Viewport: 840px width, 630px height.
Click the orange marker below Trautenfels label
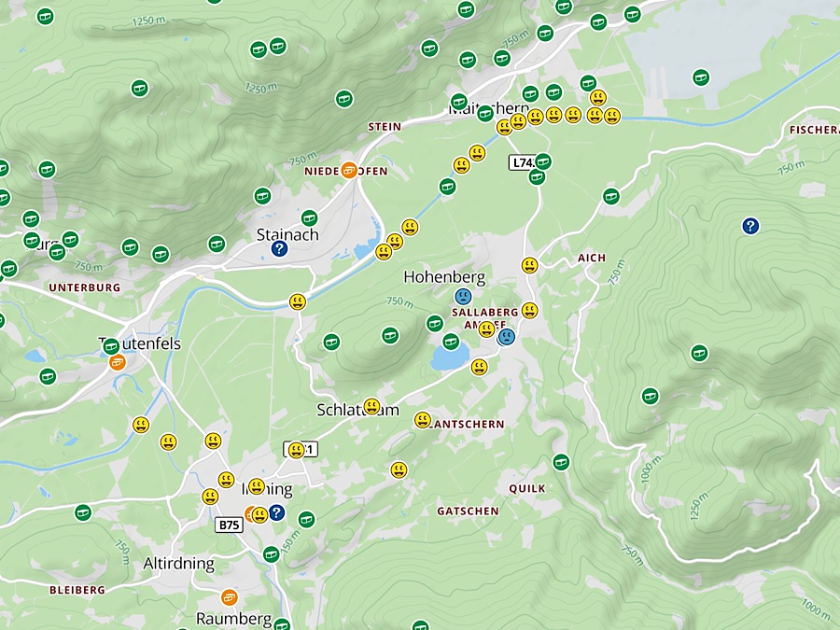point(117,363)
